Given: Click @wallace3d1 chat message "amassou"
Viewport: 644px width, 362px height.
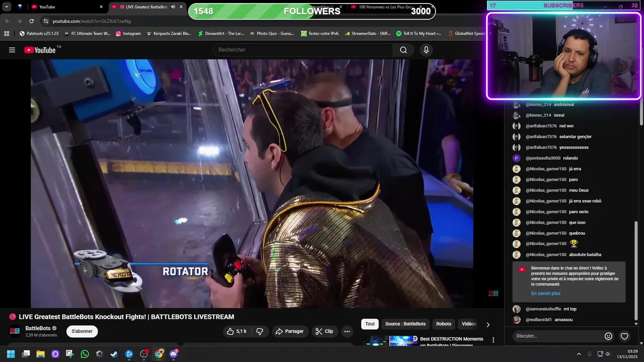Looking at the screenshot, I should (x=563, y=320).
